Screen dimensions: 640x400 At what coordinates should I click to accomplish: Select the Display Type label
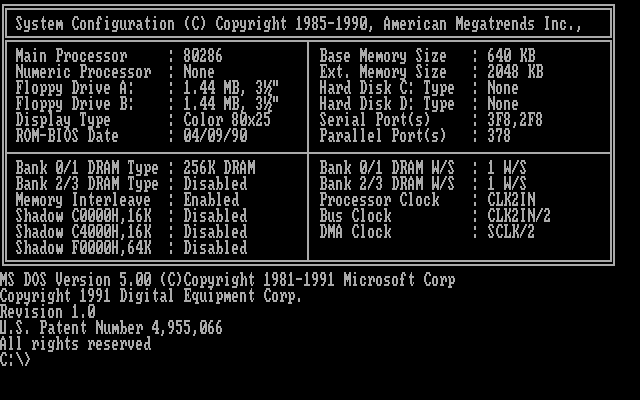pyautogui.click(x=63, y=120)
